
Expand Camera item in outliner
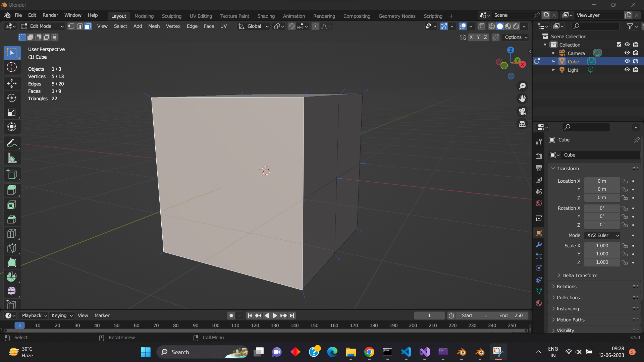pos(553,53)
